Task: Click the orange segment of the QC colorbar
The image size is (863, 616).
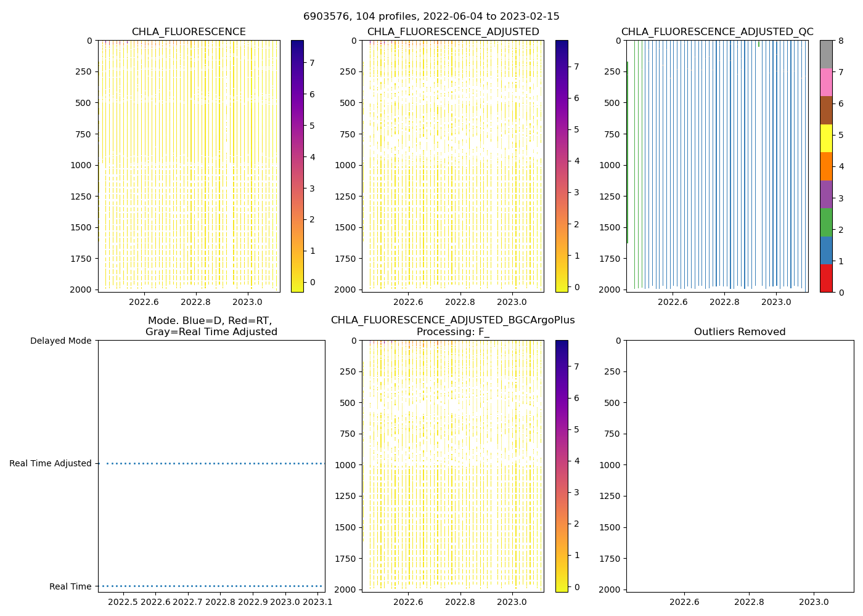Action: (826, 166)
